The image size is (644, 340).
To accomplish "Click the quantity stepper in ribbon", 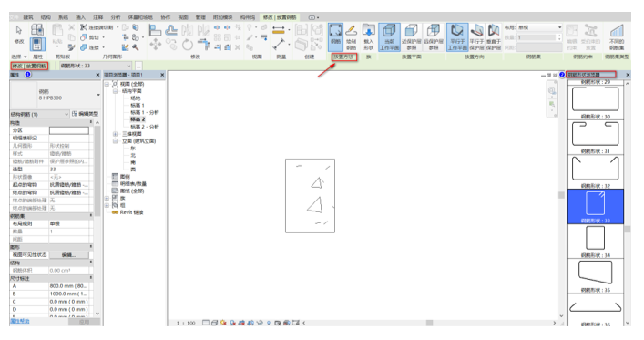I will click(x=559, y=37).
